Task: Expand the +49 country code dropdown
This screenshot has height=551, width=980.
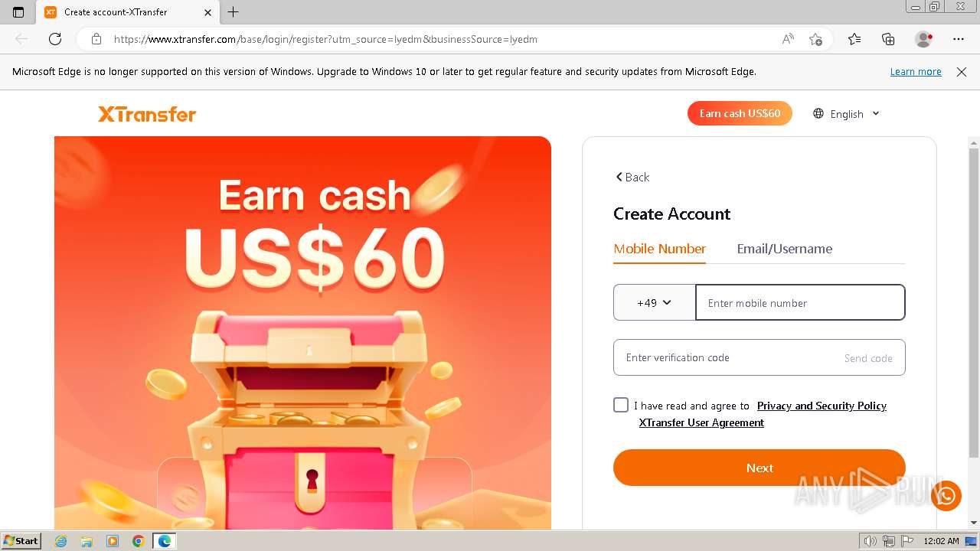Action: click(x=655, y=302)
